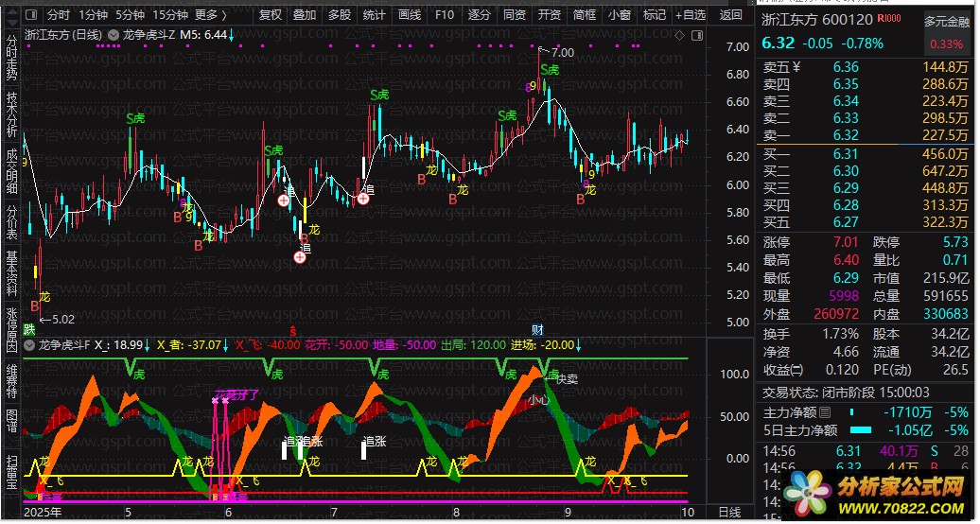Click the 2025年 date axis label
The width and height of the screenshot is (980, 524).
44,513
